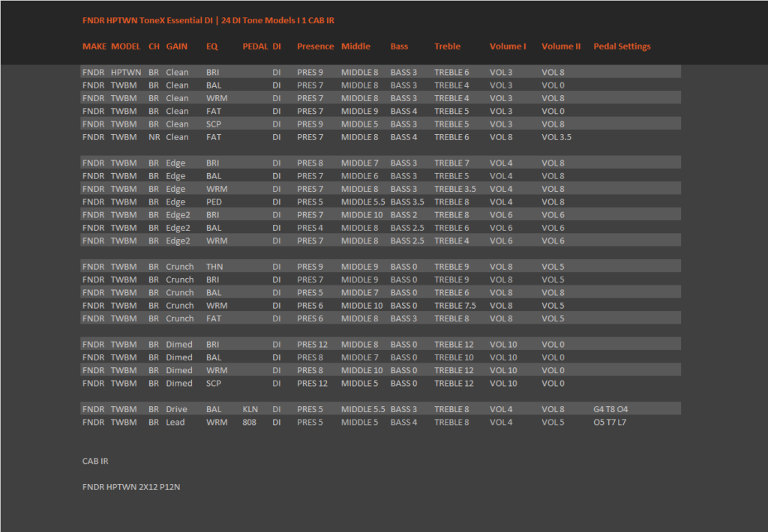Click the Lead gain cell

175,423
